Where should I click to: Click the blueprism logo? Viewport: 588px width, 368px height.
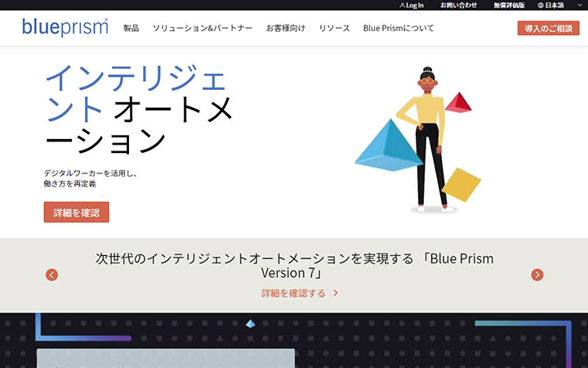(65, 28)
